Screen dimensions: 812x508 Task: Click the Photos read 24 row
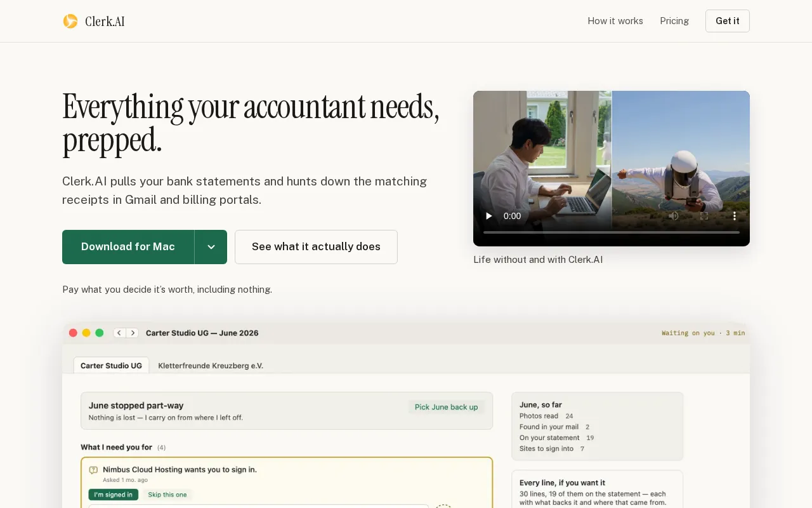pyautogui.click(x=546, y=416)
